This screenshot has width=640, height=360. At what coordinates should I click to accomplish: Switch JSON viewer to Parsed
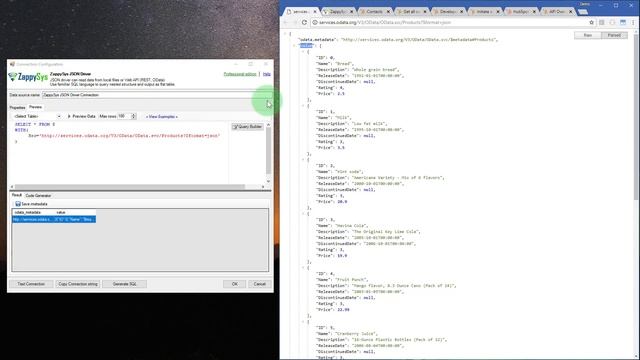click(x=614, y=36)
